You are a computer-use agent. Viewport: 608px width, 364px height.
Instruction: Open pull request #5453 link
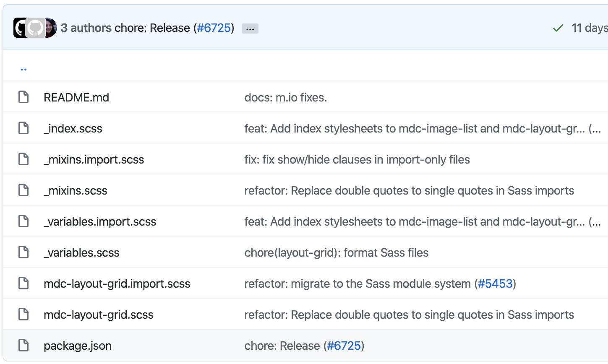pyautogui.click(x=496, y=283)
